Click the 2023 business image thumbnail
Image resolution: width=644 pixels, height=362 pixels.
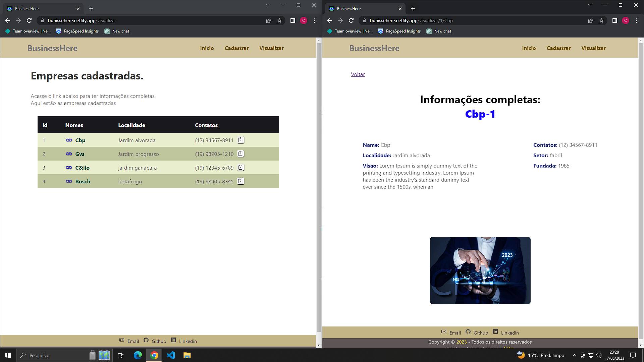480,270
